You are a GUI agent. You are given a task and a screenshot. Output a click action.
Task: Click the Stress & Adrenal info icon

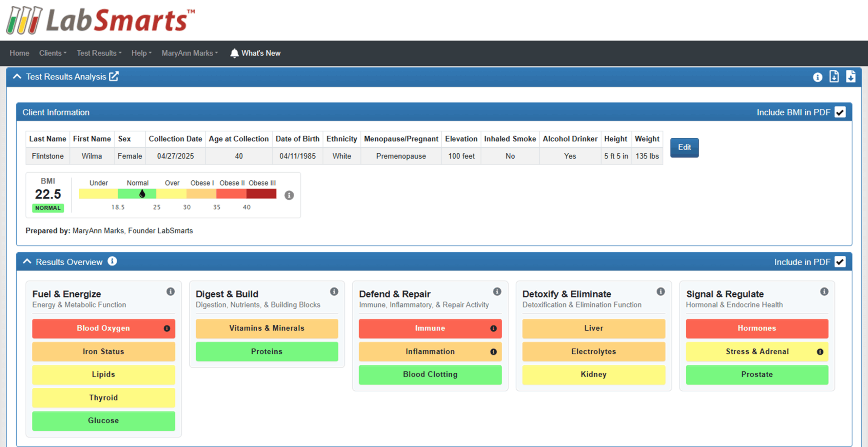point(820,352)
